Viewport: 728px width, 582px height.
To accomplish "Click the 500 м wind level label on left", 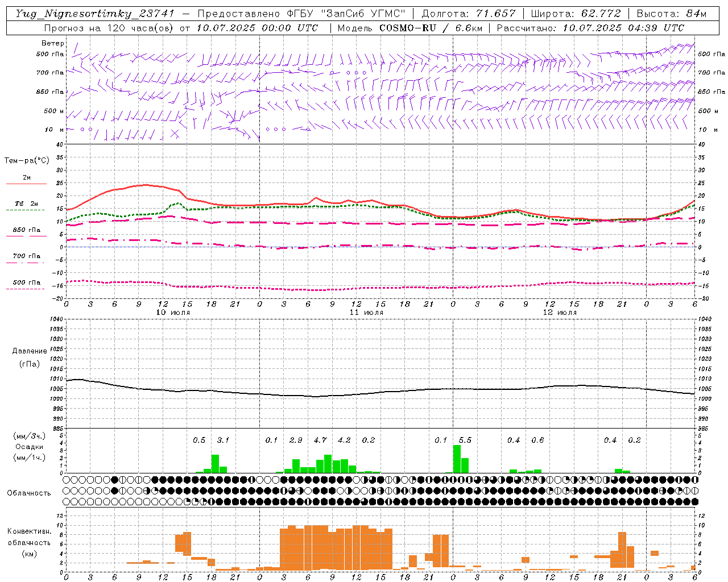I will (54, 111).
